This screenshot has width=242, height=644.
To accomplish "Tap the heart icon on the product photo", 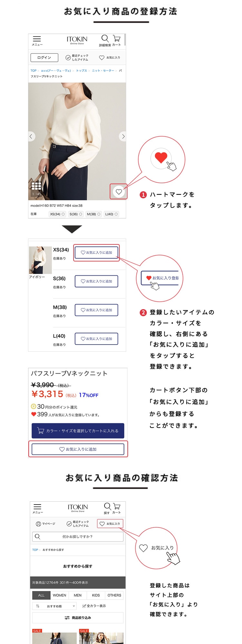I will pyautogui.click(x=119, y=192).
